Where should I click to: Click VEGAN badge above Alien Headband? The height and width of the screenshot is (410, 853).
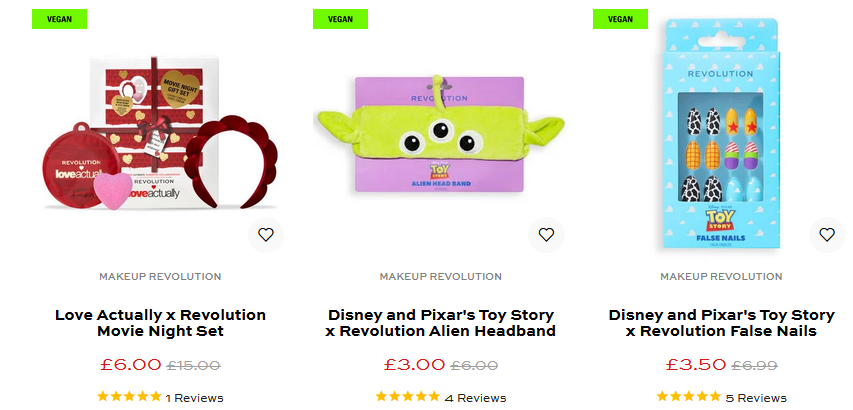point(340,19)
